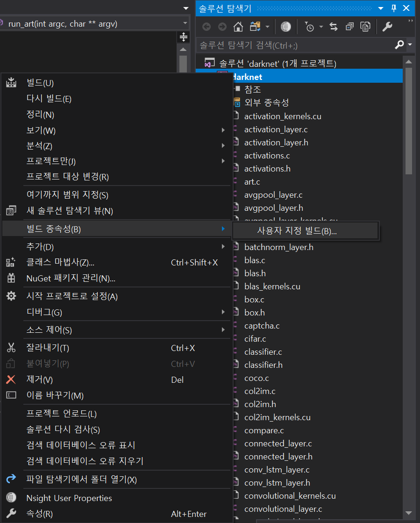Choose 솔루션 다시 검사(S)
This screenshot has width=420, height=523.
click(117, 429)
